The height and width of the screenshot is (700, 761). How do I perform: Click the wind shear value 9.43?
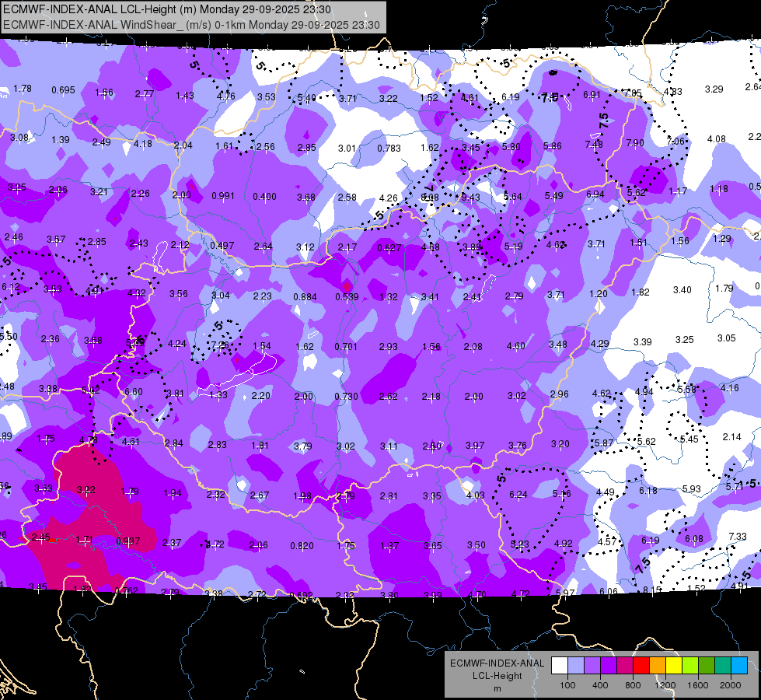point(471,198)
